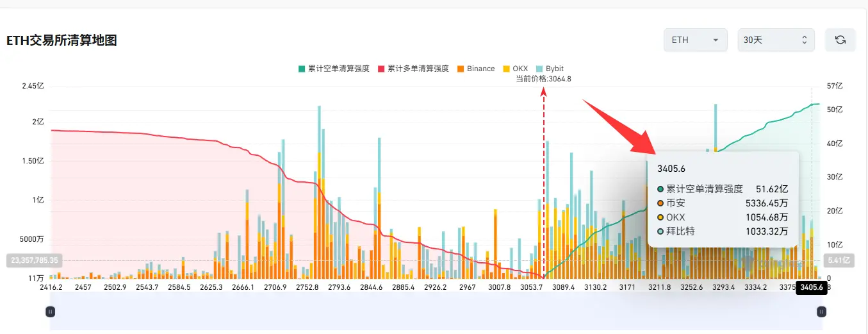
Task: Click the 3171 x-axis label
Action: coord(627,287)
